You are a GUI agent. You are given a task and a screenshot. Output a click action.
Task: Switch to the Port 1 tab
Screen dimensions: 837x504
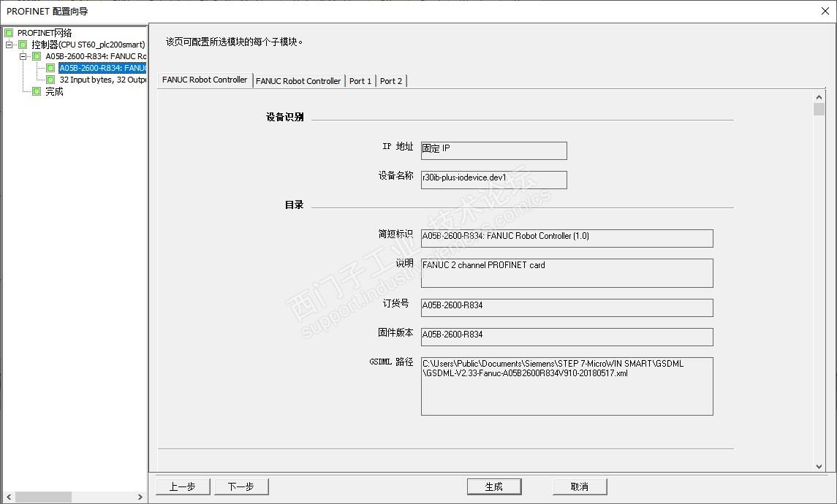tap(360, 81)
